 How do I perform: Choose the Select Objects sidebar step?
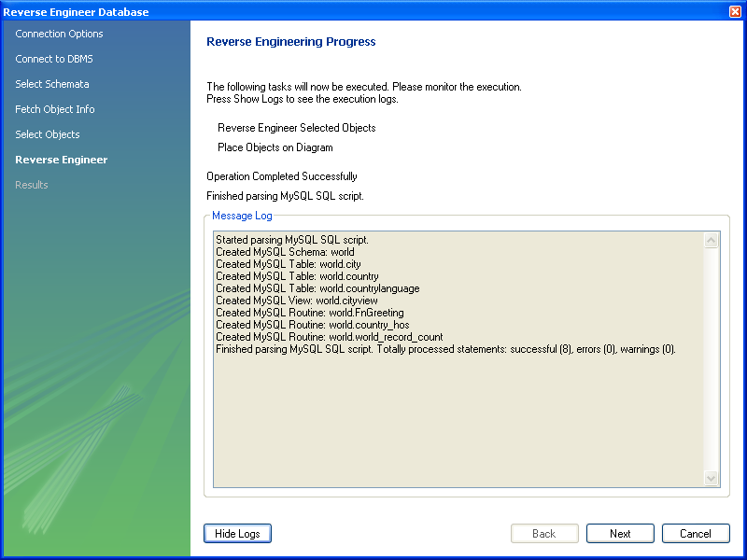pos(48,134)
